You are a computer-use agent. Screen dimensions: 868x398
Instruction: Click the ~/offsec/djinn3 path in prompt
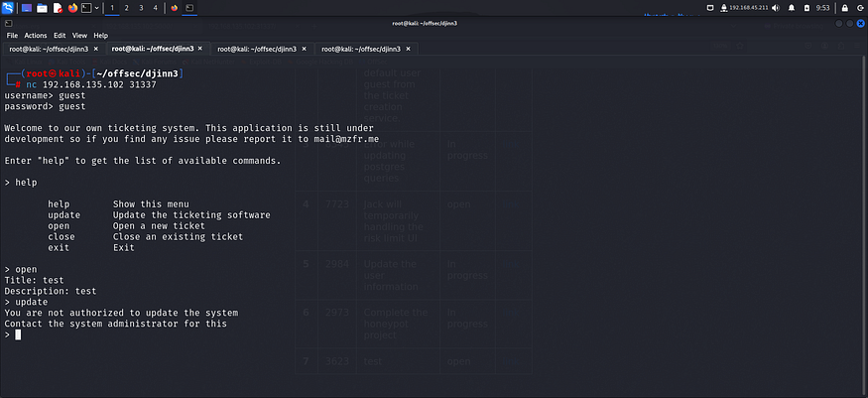click(137, 73)
